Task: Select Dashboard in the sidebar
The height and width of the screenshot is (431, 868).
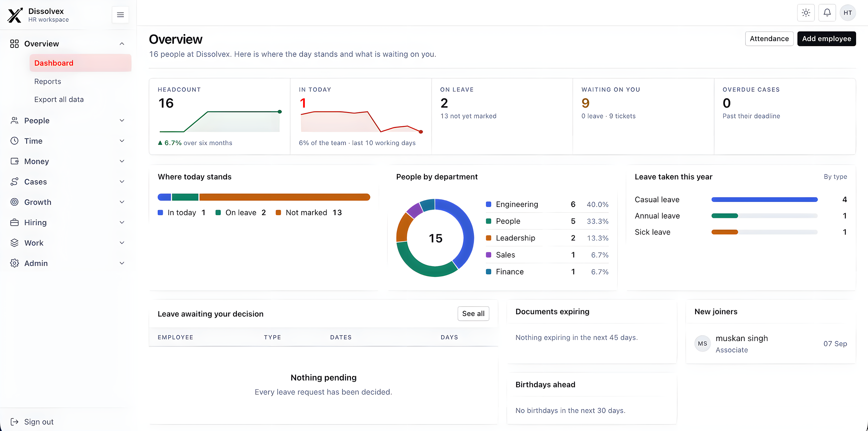Action: (80, 63)
